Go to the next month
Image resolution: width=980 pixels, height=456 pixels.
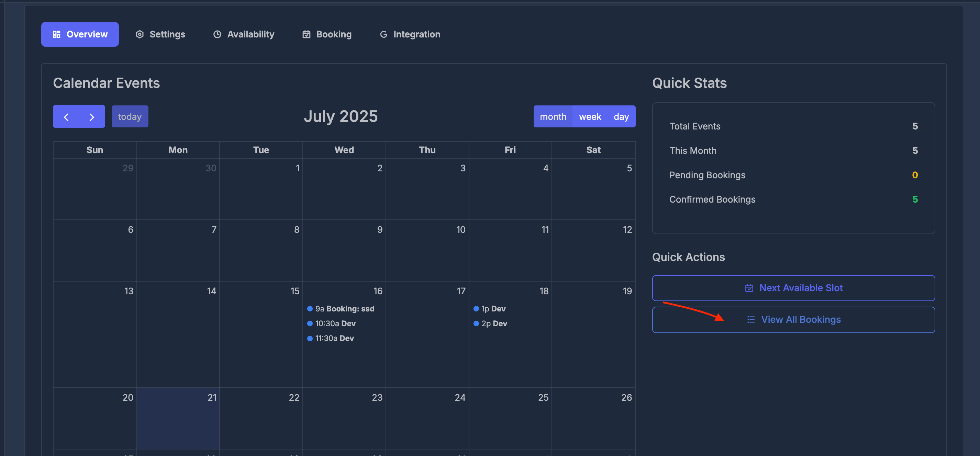[92, 117]
